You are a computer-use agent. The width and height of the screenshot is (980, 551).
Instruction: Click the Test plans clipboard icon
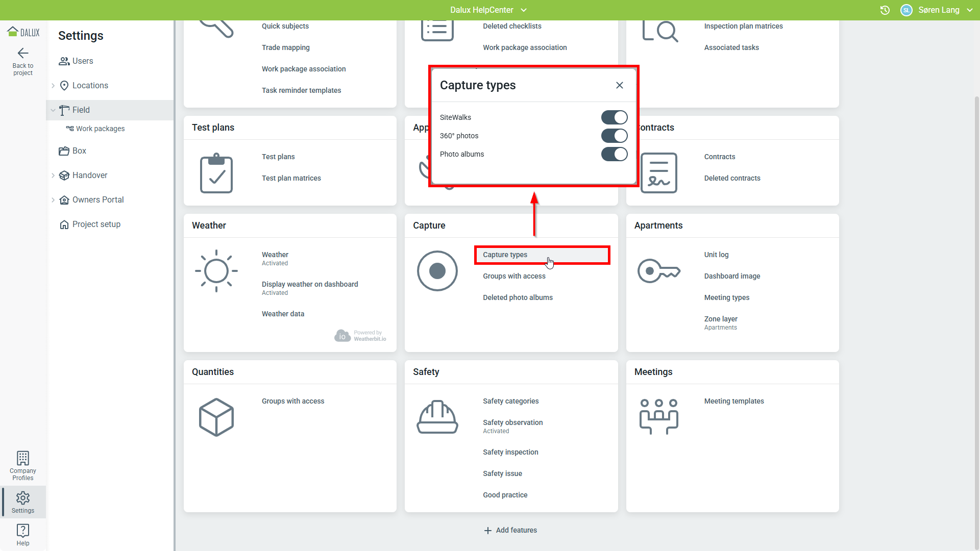[x=216, y=173]
